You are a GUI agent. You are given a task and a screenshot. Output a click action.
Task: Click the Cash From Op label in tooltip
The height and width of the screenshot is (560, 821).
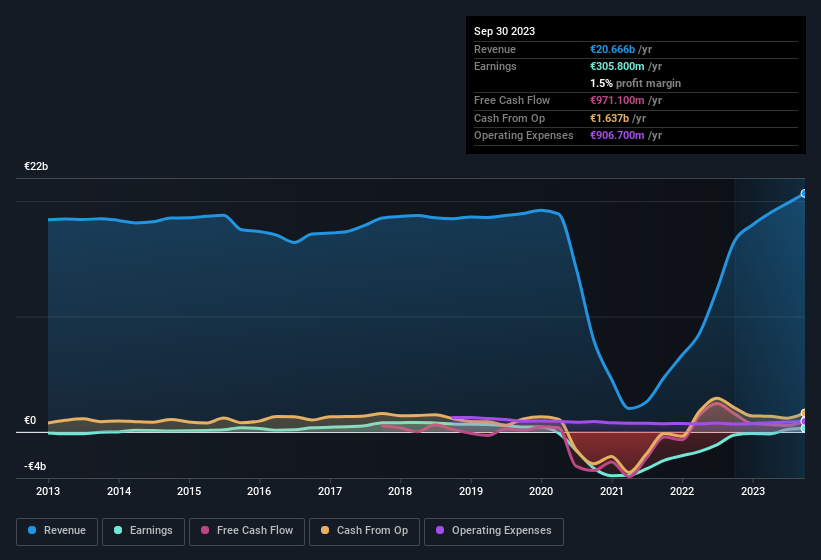click(x=509, y=118)
